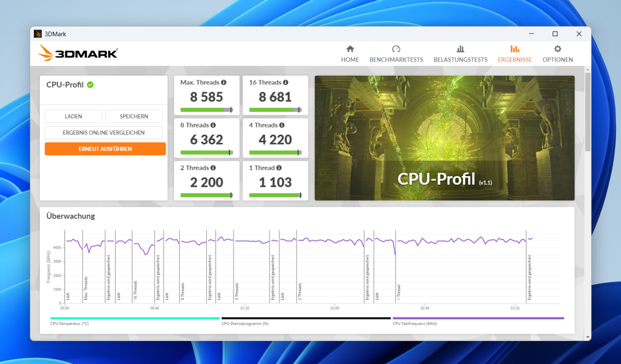
Task: Click the 8 681 score value
Action: click(275, 97)
